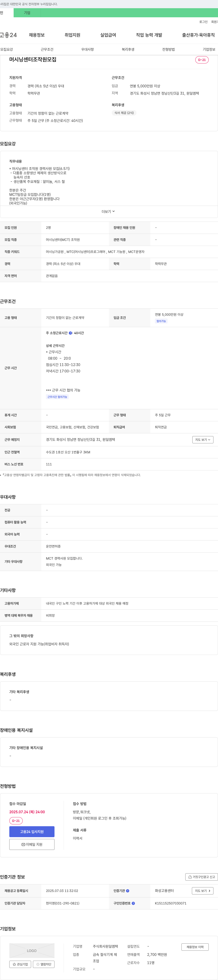Click the 협의가능 tag under 임금 조건

pyautogui.click(x=161, y=321)
